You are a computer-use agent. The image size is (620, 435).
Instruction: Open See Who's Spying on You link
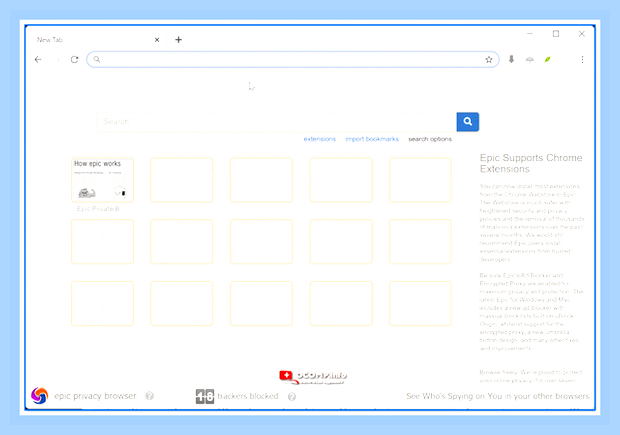click(x=497, y=396)
